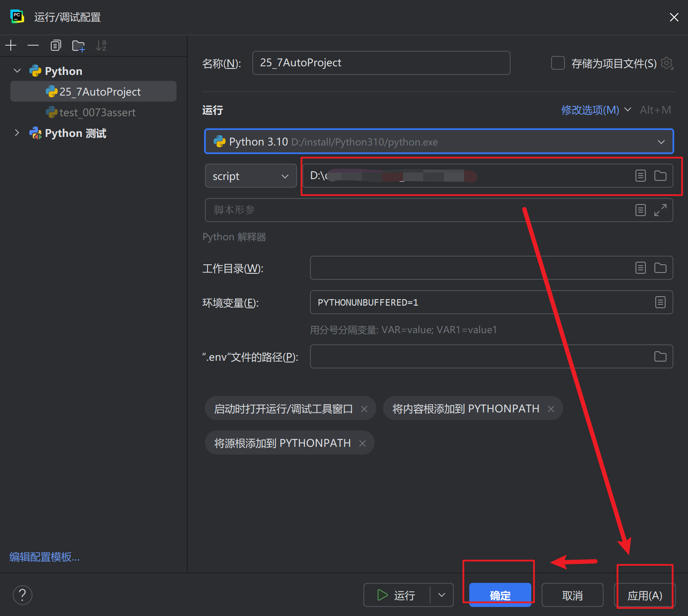
Task: Create a new configuration folder
Action: point(78,46)
